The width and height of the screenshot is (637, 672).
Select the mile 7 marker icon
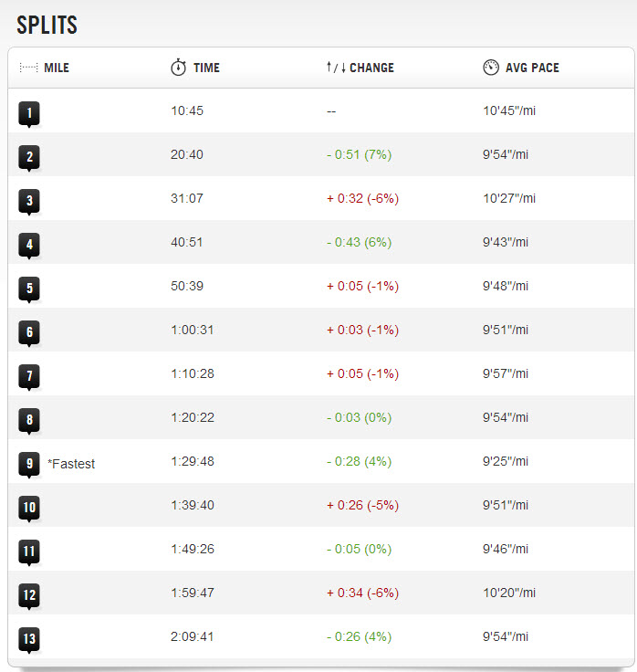click(29, 376)
